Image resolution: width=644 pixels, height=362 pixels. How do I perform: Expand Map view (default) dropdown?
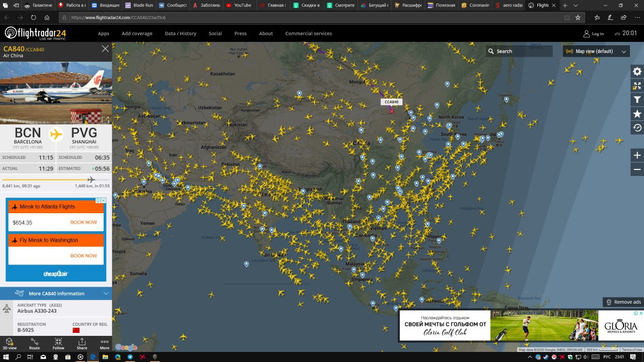[x=596, y=51]
